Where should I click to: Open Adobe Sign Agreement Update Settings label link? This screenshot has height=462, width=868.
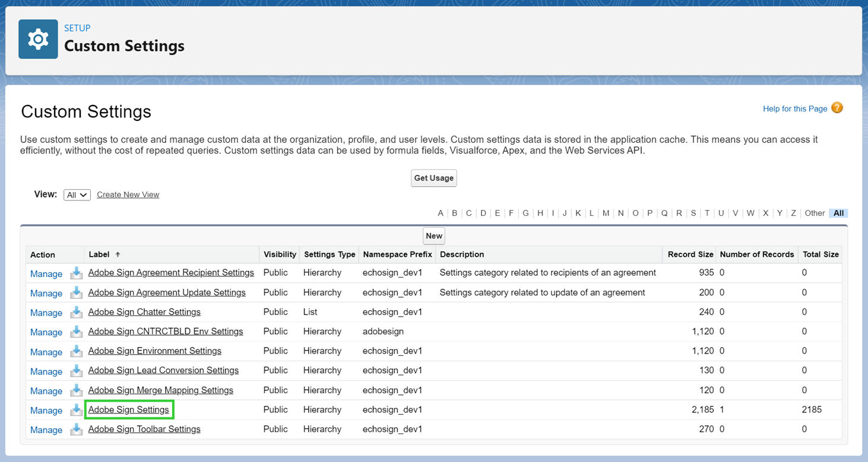(x=167, y=292)
